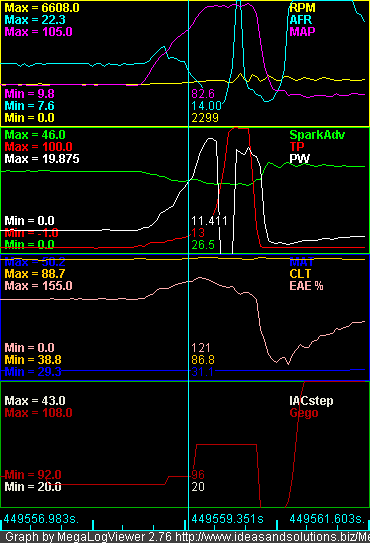Click the cursor value 26.5
Image resolution: width=370 pixels, height=543 pixels.
[203, 245]
